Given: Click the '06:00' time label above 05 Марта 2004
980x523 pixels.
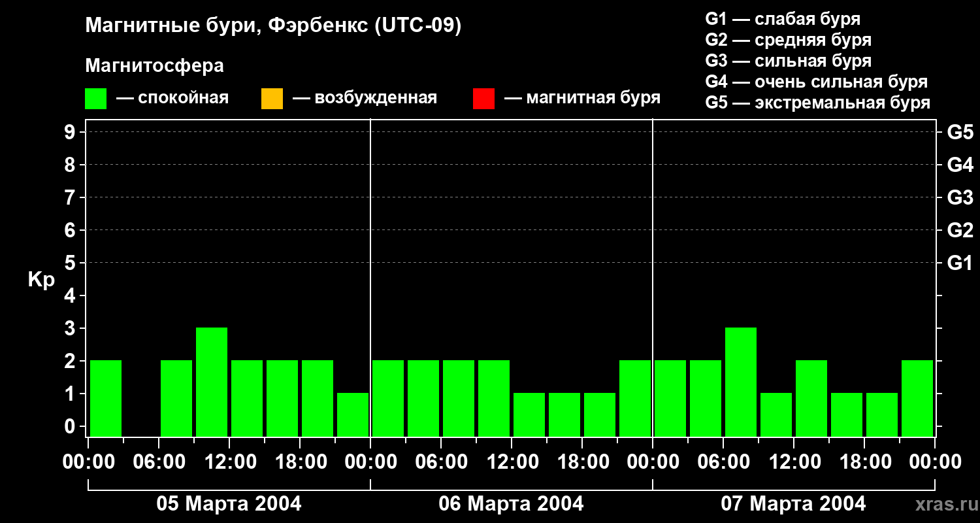Looking at the screenshot, I should [159, 462].
